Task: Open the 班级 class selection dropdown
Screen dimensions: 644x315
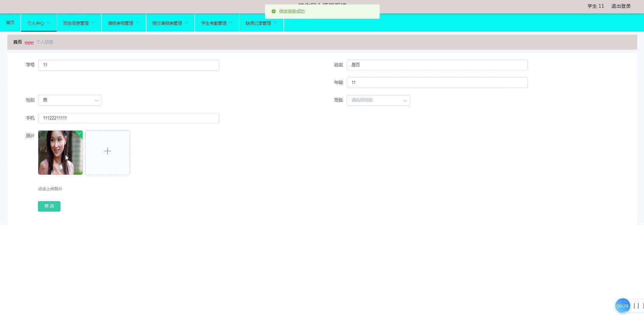Action: (378, 100)
